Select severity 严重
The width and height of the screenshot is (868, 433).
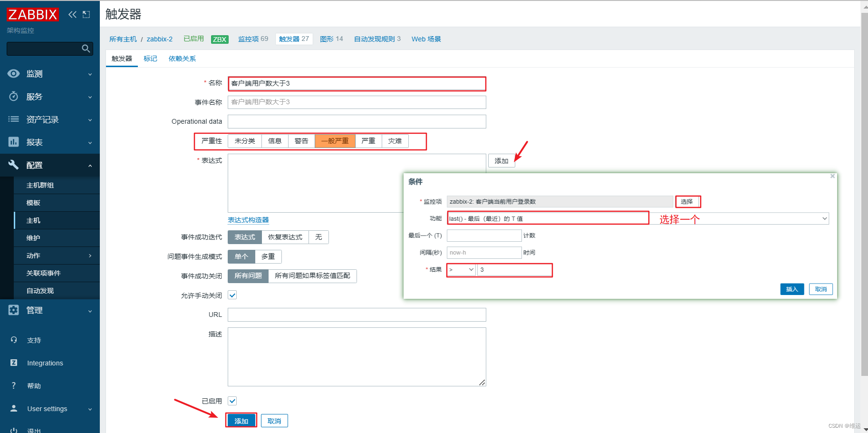pos(368,141)
